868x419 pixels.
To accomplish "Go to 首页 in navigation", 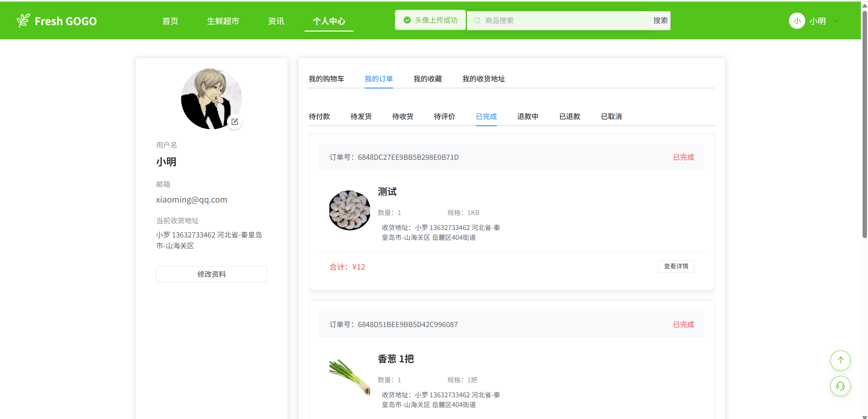I will [170, 21].
